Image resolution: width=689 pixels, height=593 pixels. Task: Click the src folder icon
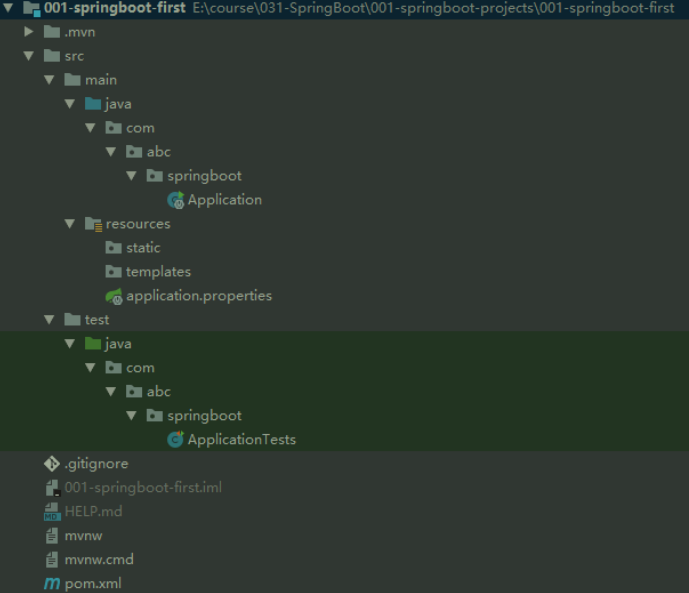pos(52,56)
